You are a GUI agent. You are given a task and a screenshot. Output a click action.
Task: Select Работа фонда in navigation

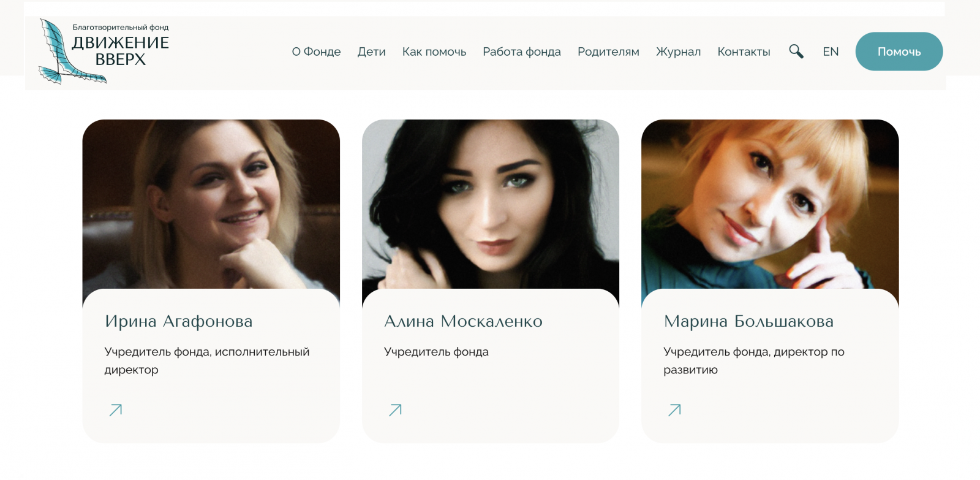coord(522,52)
